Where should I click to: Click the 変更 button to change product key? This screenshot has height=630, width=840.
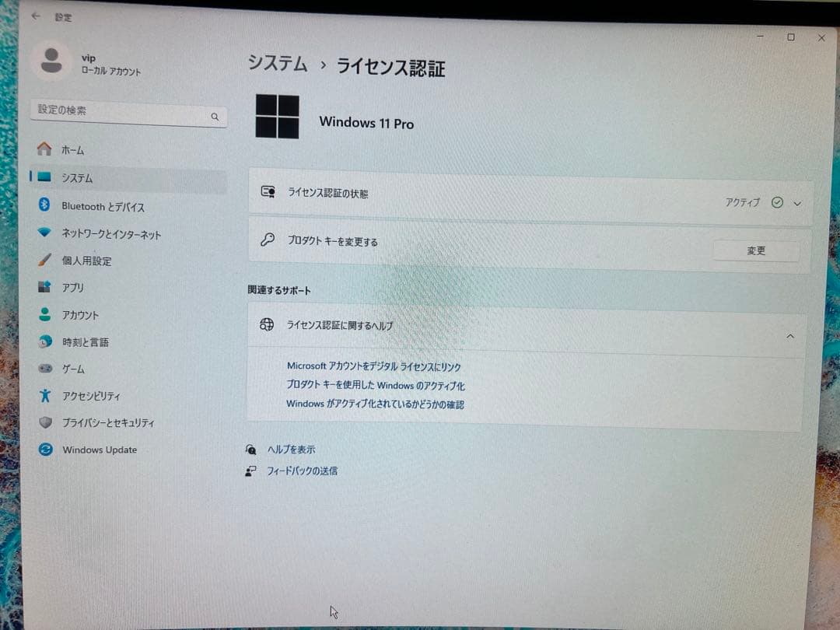click(x=756, y=250)
